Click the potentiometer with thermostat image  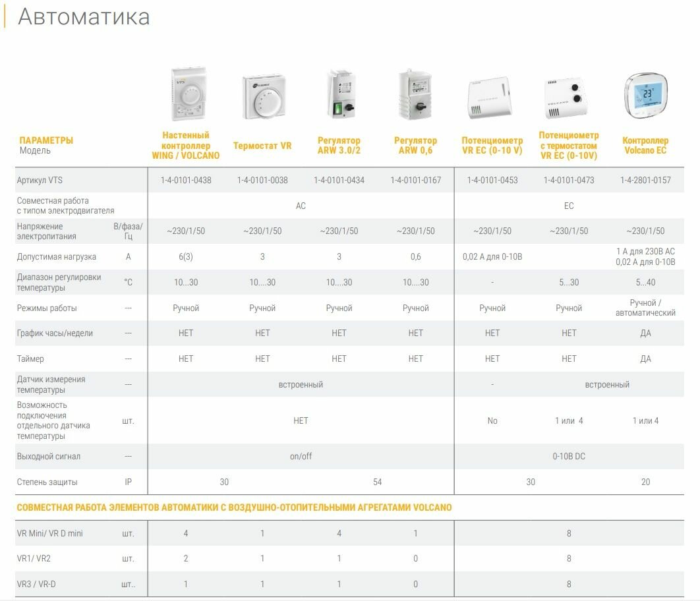[566, 98]
